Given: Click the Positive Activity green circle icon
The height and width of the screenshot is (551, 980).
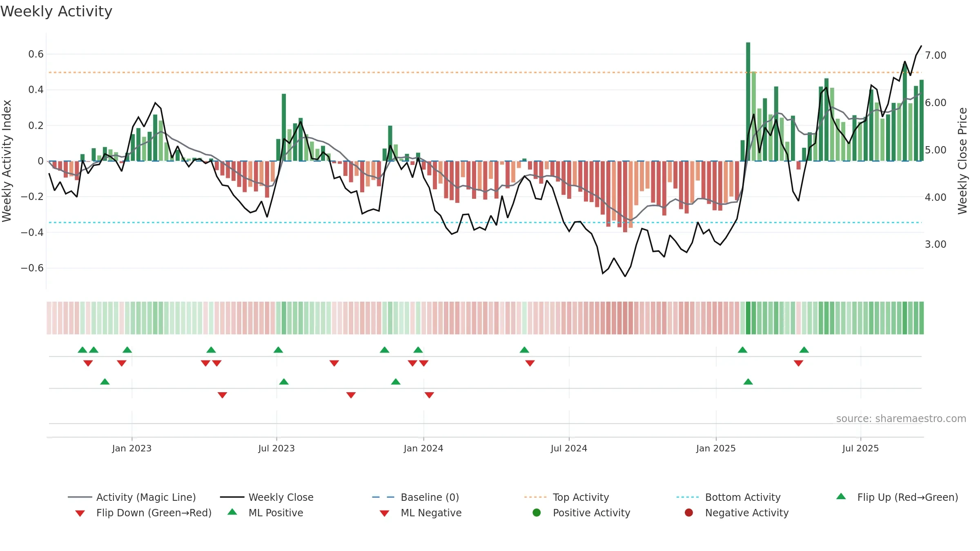Looking at the screenshot, I should pos(537,513).
